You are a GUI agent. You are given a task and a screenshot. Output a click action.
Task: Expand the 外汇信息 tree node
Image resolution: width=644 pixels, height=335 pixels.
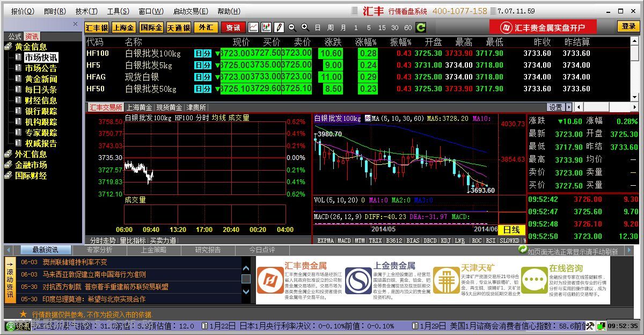tap(8, 155)
